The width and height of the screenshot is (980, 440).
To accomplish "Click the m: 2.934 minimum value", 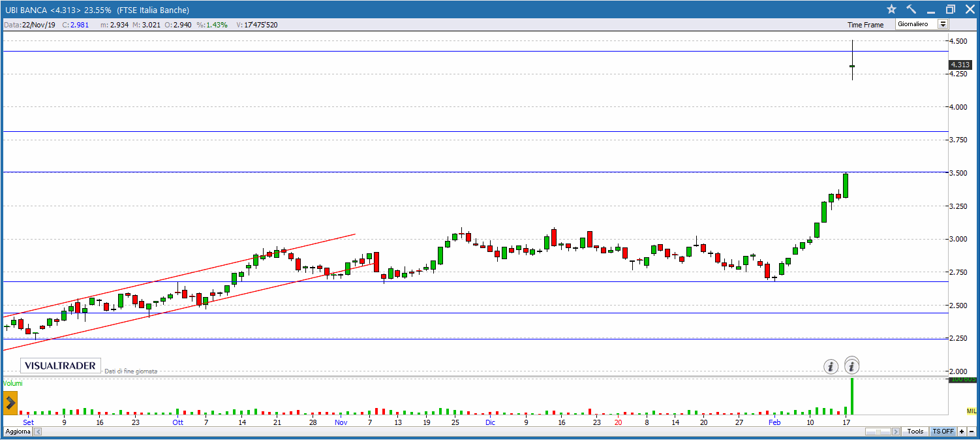I will (114, 25).
